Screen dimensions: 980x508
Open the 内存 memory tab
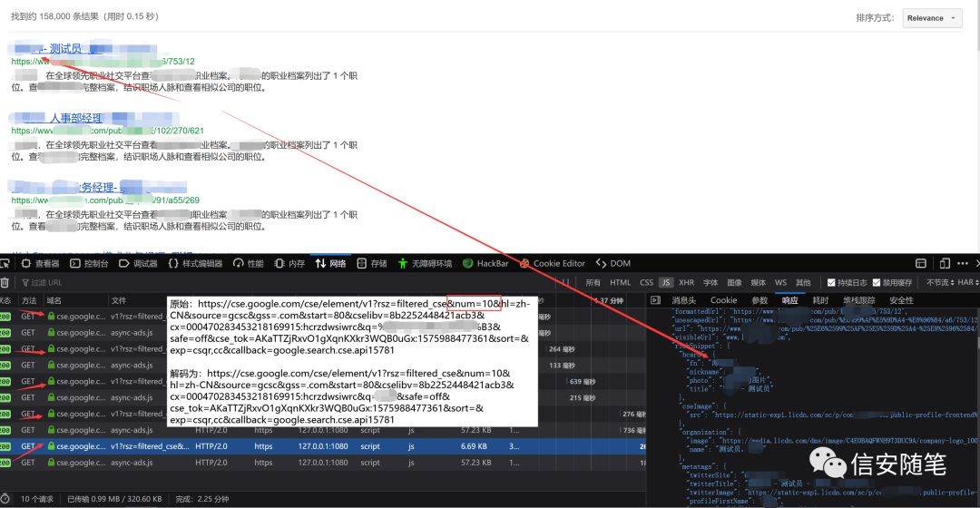289,264
